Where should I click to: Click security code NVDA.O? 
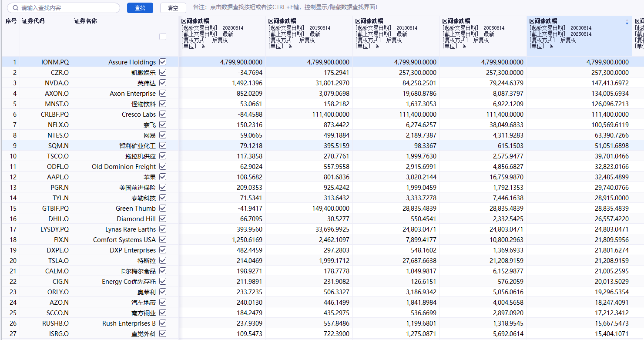point(57,83)
